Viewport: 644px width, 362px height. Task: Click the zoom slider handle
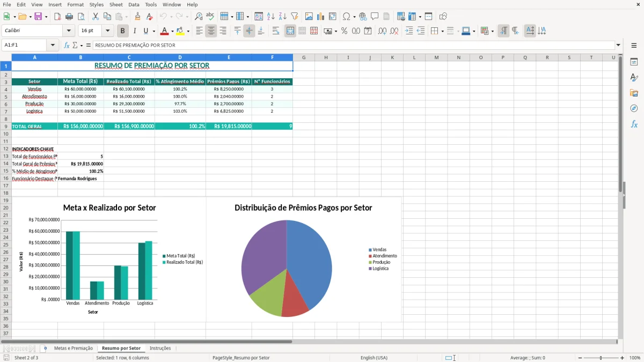[601, 358]
